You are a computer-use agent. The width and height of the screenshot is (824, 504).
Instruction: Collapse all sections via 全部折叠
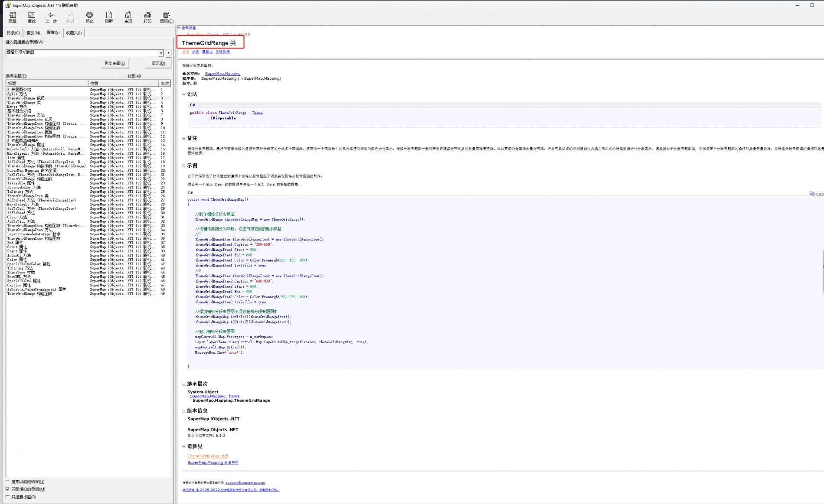[189, 28]
